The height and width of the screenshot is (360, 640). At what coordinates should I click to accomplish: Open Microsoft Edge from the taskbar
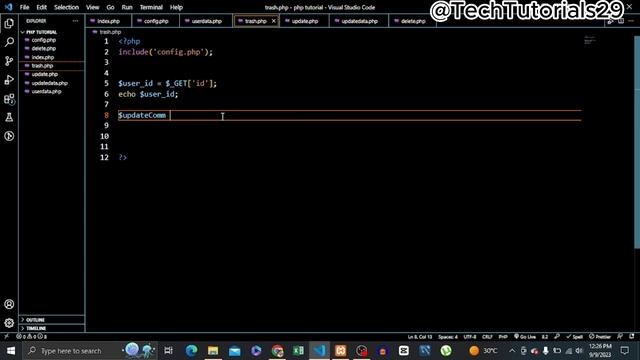(191, 351)
